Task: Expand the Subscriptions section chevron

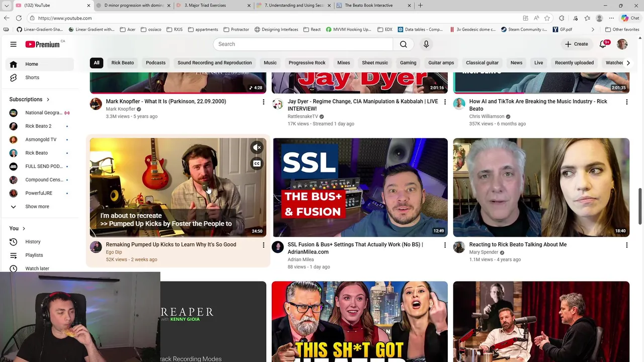Action: (48, 100)
